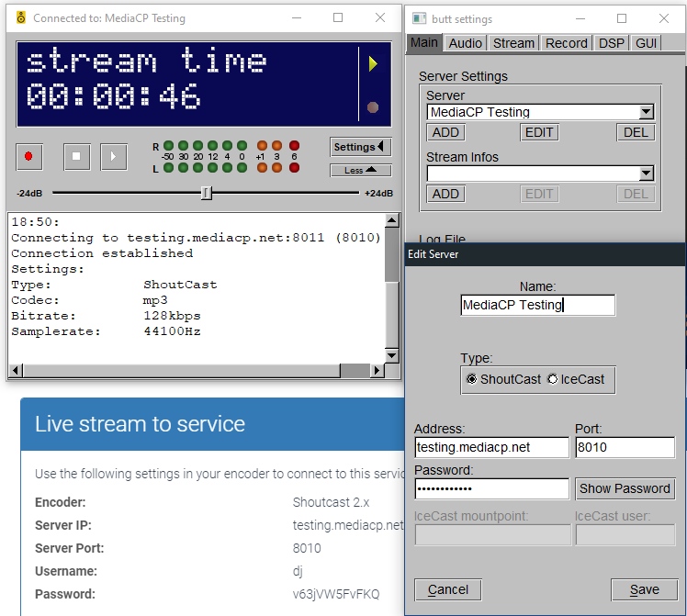This screenshot has height=616, width=687.
Task: Maximize the butt main window
Action: [338, 18]
